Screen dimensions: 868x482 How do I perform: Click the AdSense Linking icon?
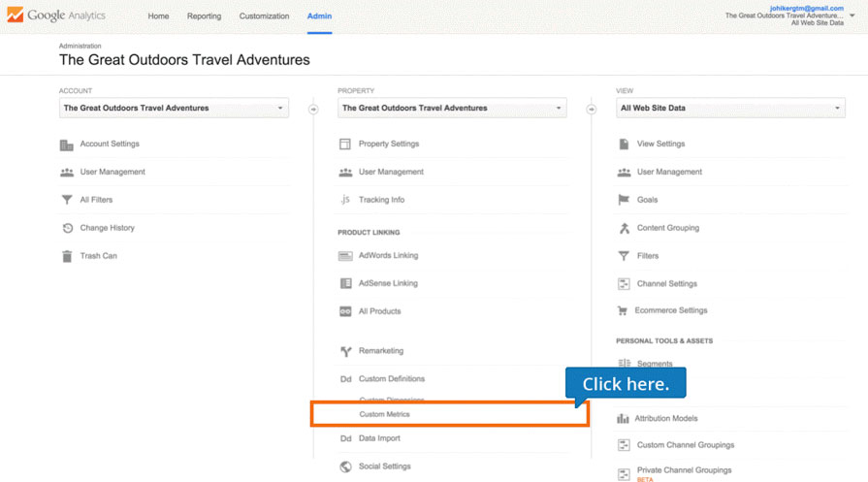[345, 283]
